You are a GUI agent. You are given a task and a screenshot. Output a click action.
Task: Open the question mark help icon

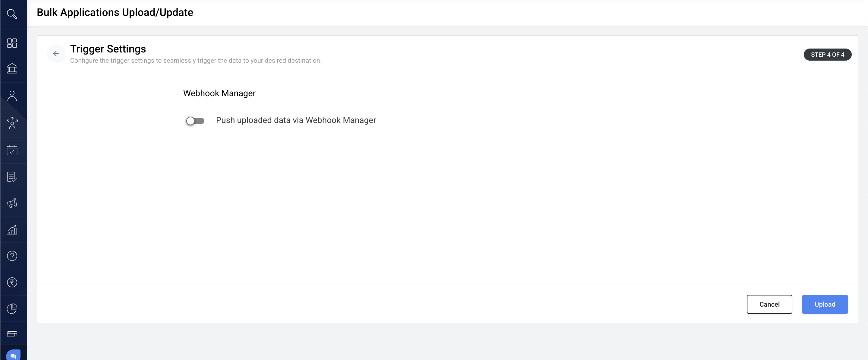click(12, 256)
